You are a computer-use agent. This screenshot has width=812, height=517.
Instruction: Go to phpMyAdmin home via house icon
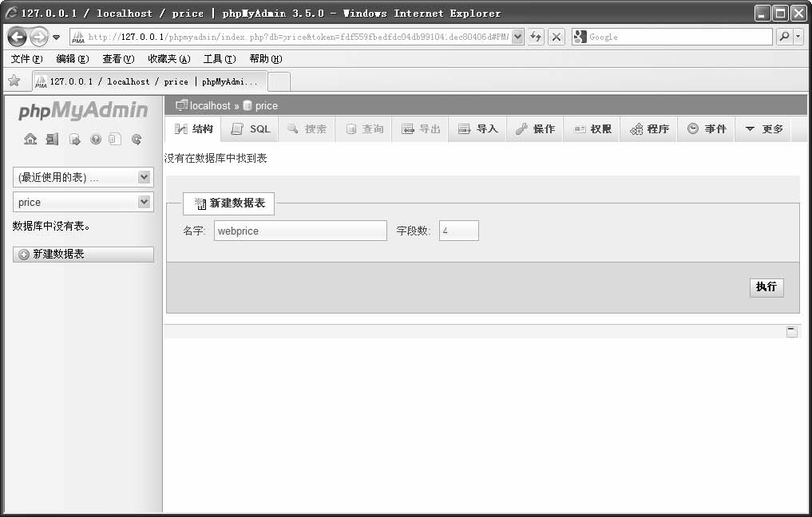(x=30, y=139)
